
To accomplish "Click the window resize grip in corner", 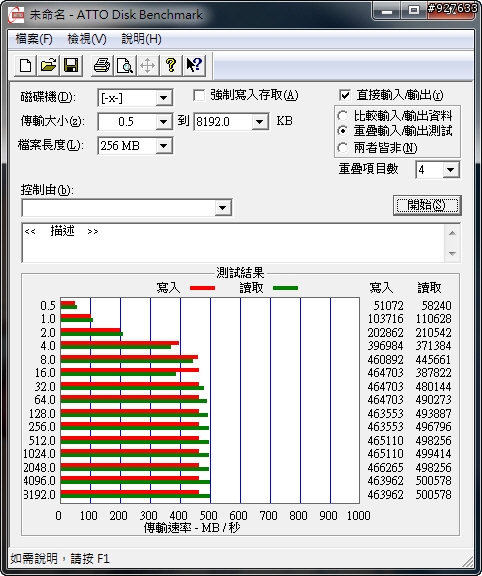I will point(467,561).
